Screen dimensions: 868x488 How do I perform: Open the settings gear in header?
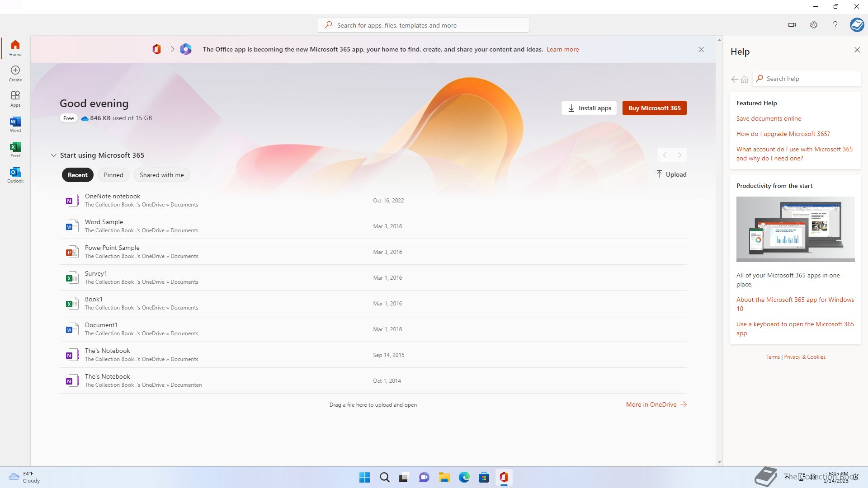point(814,25)
